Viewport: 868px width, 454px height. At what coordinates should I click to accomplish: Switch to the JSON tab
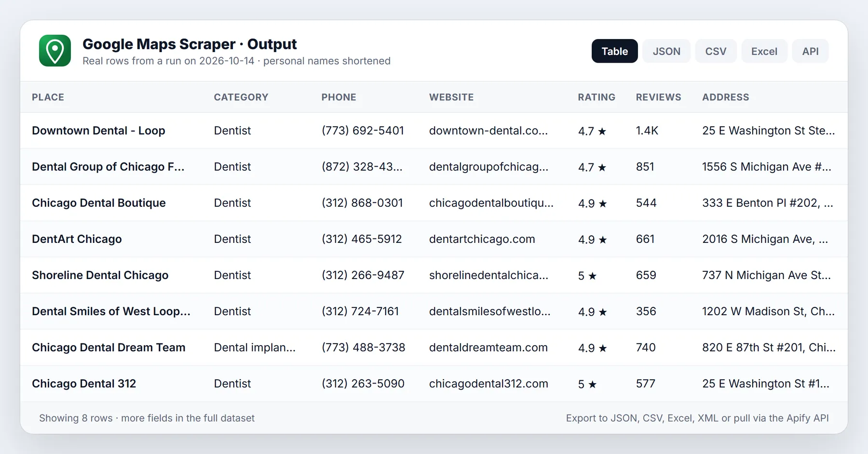click(666, 51)
